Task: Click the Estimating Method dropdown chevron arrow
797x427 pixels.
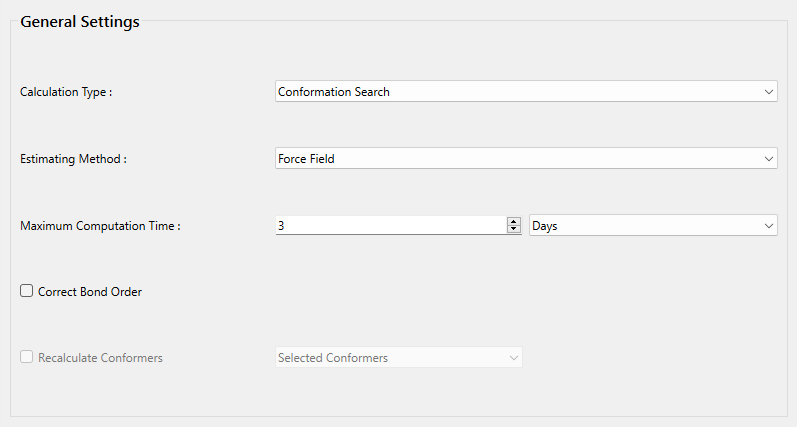Action: coord(768,158)
